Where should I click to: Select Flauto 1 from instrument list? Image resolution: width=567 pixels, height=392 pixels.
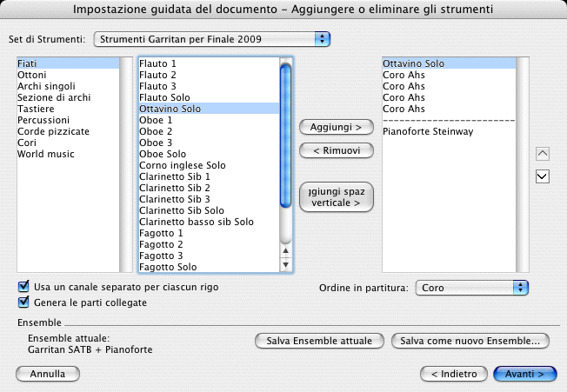157,64
